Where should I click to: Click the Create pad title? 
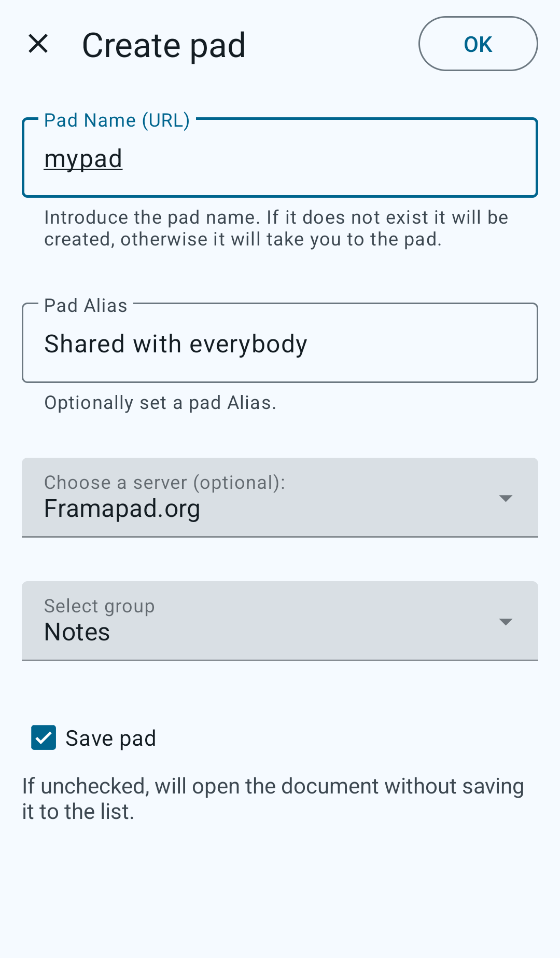164,45
